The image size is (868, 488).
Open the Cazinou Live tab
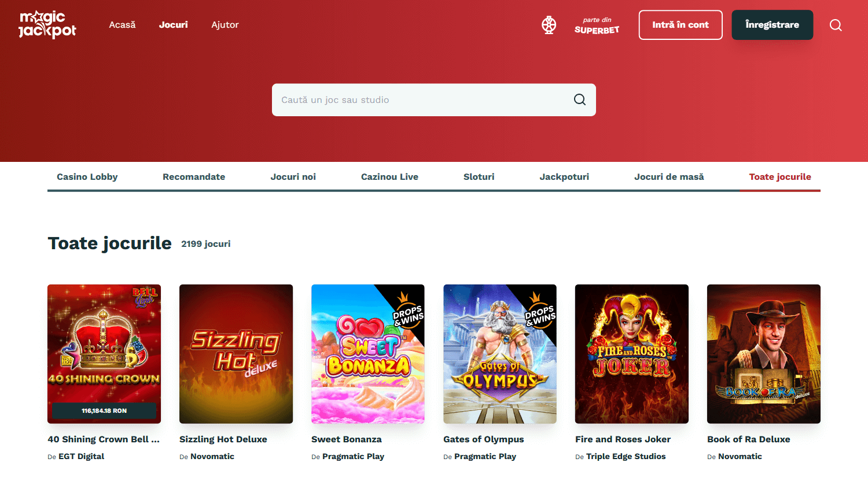point(389,177)
